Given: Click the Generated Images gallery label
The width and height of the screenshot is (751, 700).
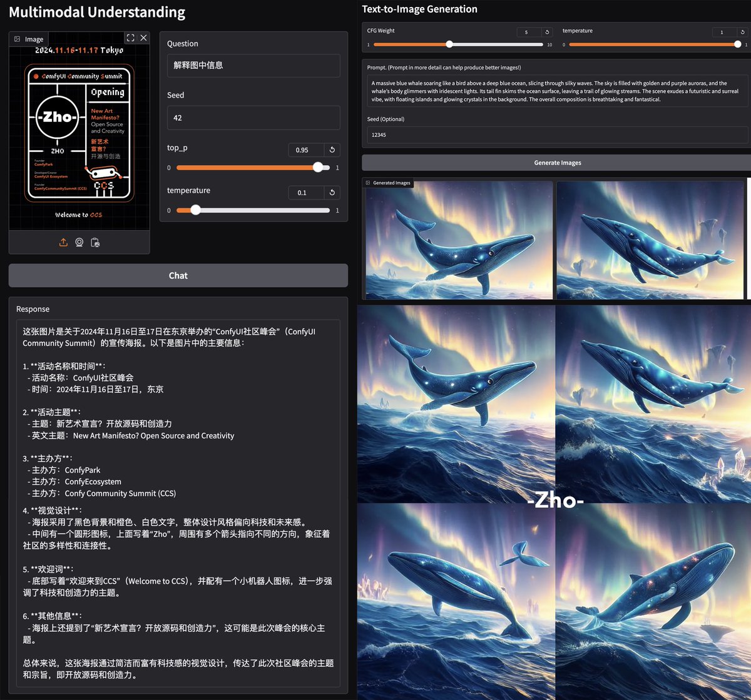Looking at the screenshot, I should (388, 183).
